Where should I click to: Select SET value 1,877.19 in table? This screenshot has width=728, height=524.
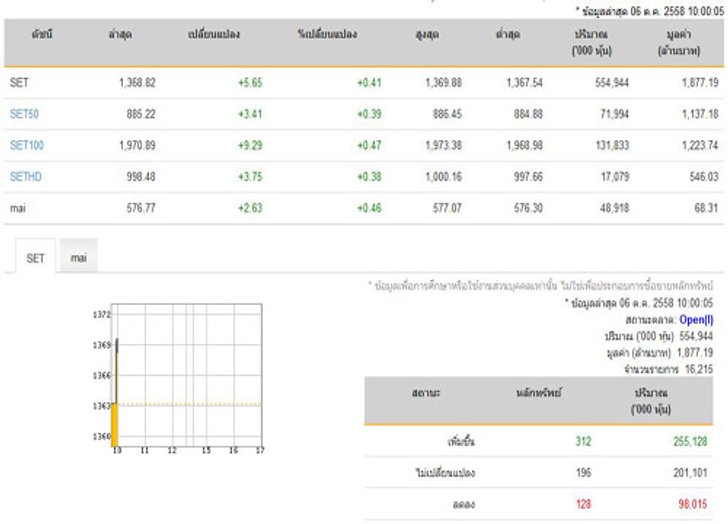[x=700, y=83]
